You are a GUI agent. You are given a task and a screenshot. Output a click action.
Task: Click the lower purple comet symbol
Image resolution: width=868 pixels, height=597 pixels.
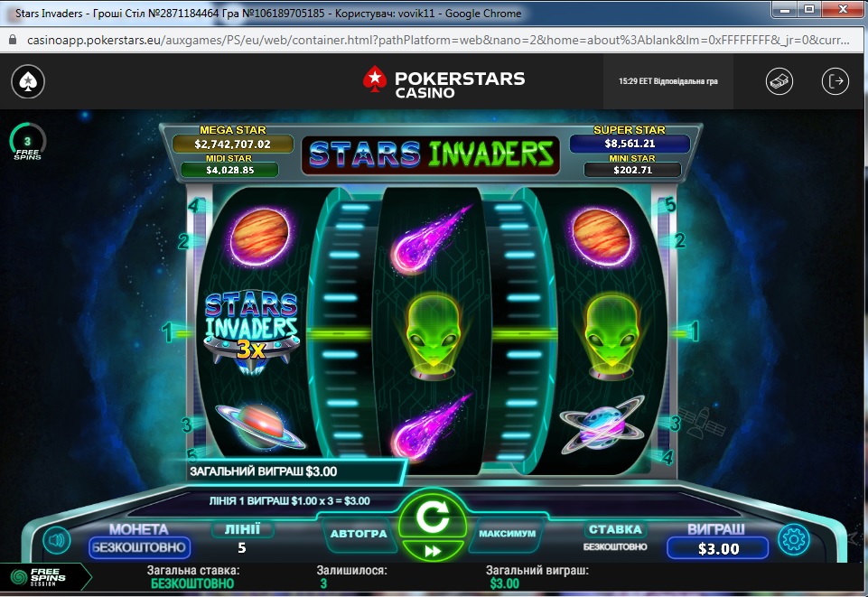tap(431, 427)
